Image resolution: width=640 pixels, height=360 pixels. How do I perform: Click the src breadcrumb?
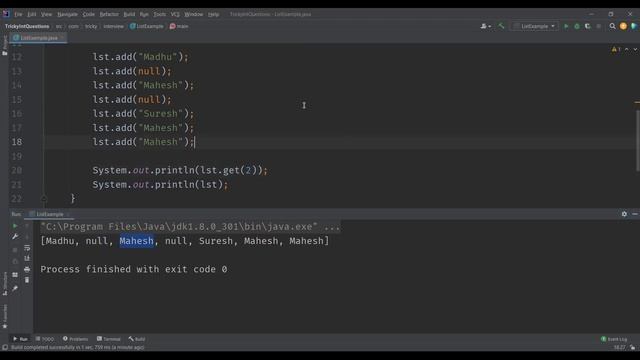pyautogui.click(x=59, y=26)
